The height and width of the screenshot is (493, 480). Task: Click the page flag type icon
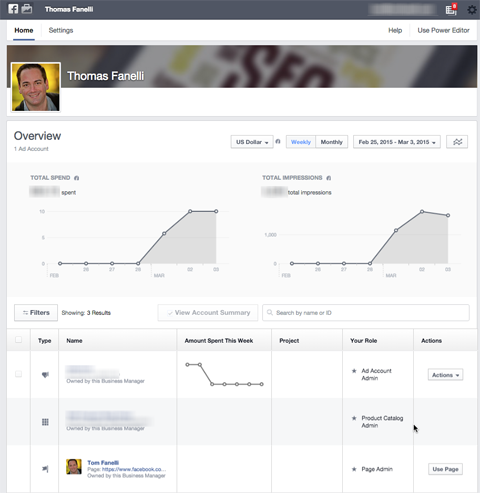click(45, 469)
